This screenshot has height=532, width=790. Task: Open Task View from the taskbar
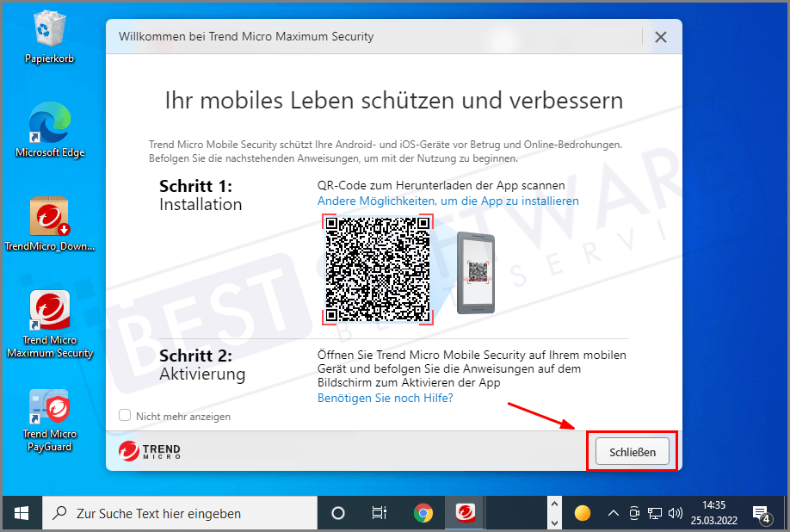point(379,512)
